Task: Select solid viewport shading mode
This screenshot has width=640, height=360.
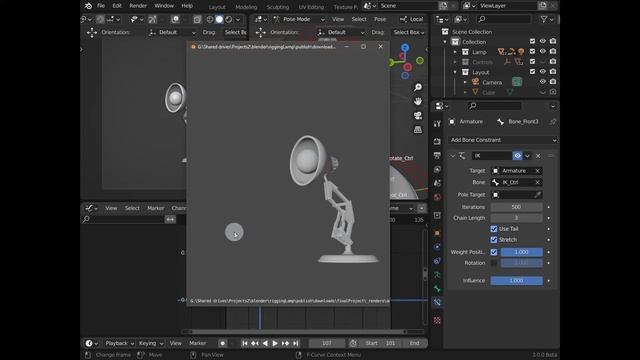Action: coord(219,19)
